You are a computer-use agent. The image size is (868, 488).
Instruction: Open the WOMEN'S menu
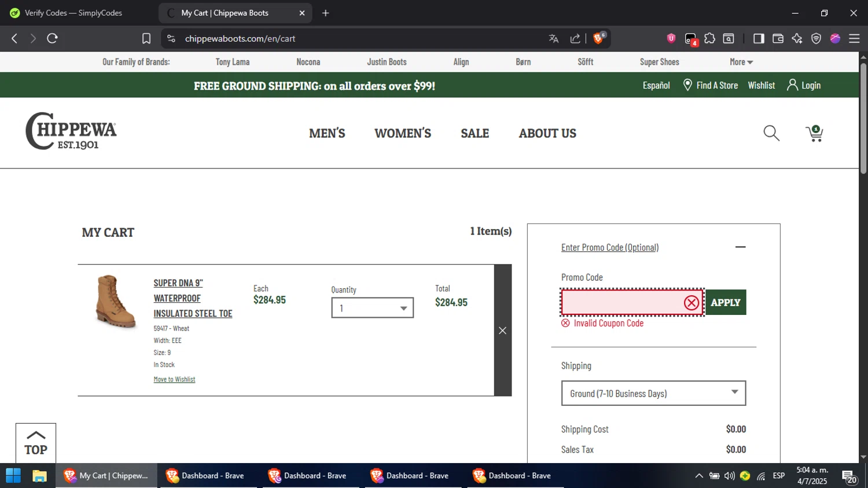tap(403, 133)
